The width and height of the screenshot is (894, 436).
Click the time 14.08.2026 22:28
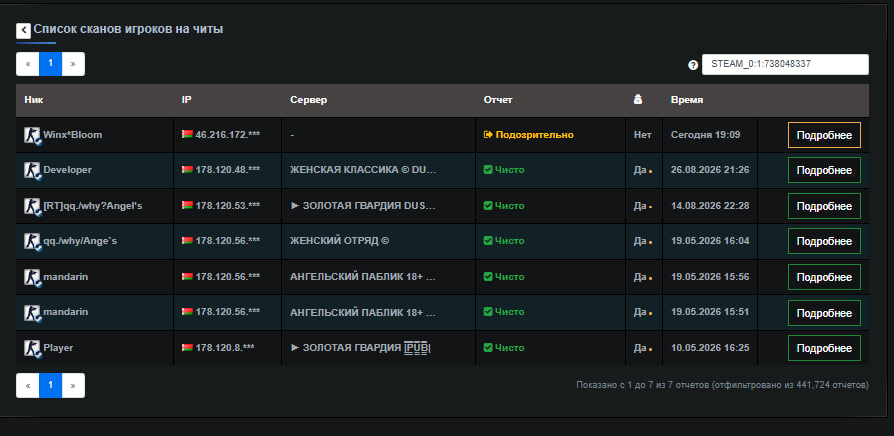[710, 205]
